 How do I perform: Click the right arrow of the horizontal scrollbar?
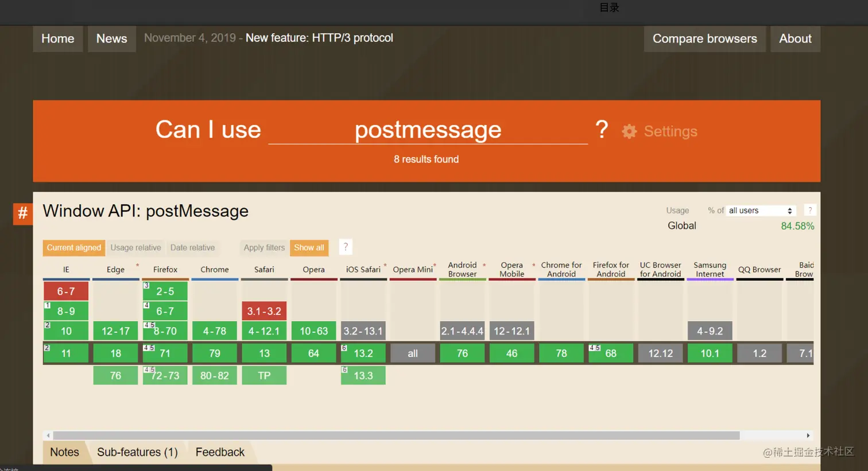(x=808, y=435)
